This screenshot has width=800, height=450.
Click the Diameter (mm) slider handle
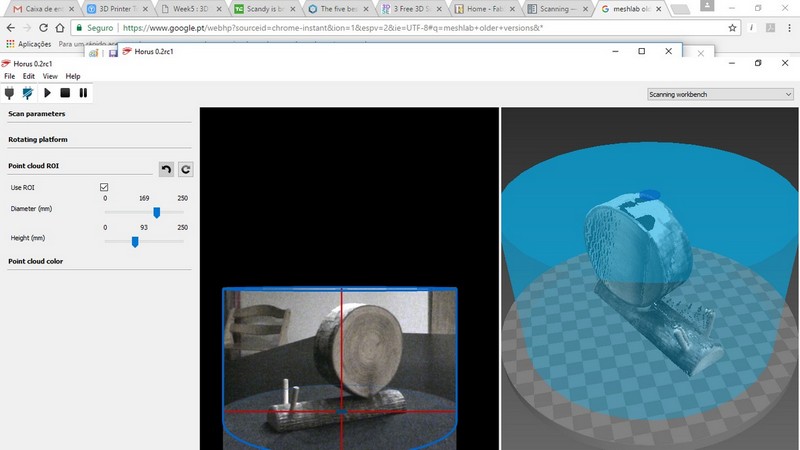click(157, 212)
